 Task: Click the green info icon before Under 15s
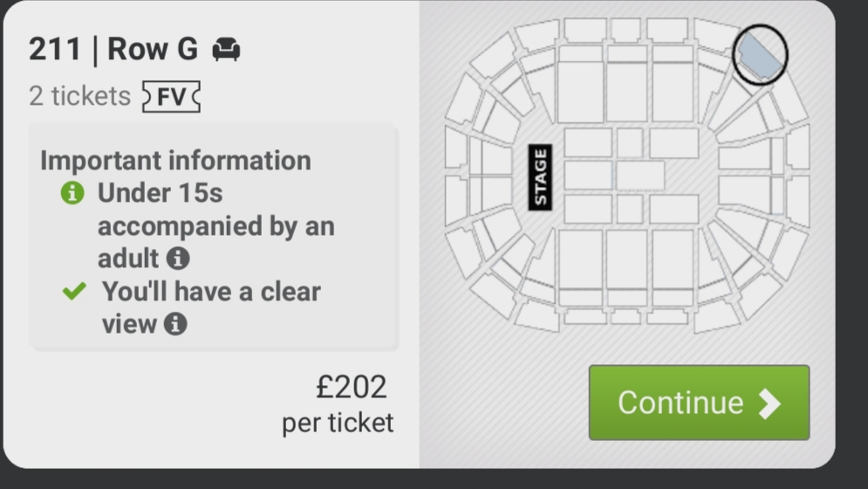point(73,193)
